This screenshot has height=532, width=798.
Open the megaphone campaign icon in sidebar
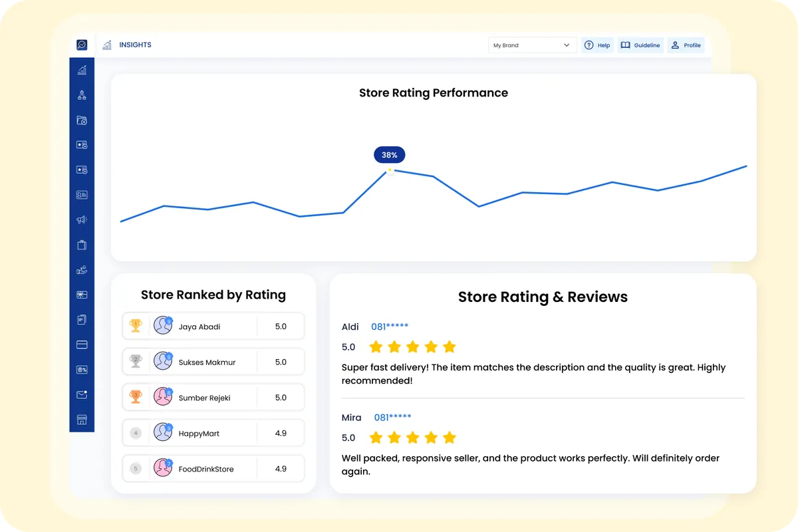pos(82,219)
